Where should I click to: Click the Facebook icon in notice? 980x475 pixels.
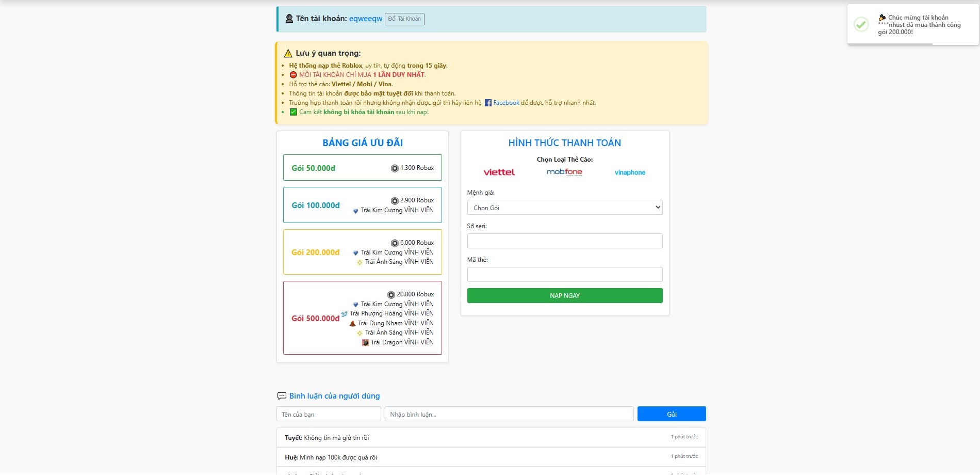point(488,103)
